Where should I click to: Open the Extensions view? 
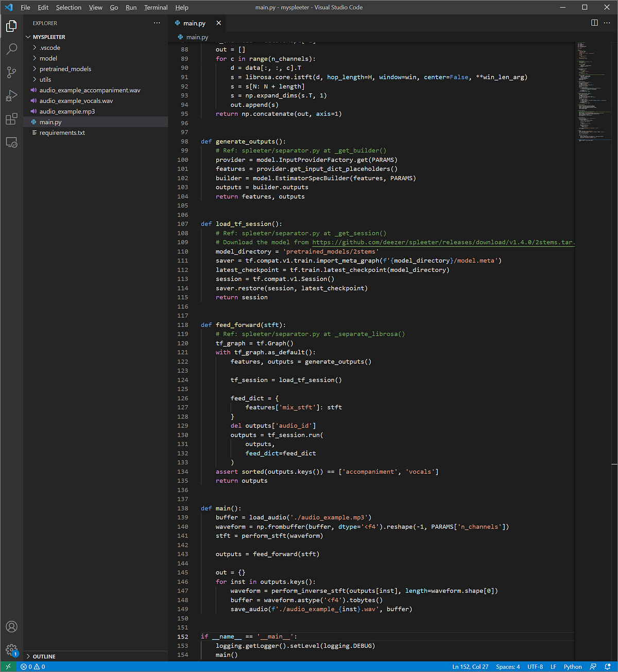(11, 119)
